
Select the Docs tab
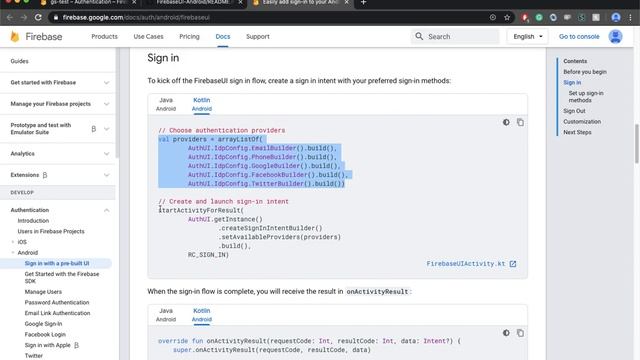[223, 36]
